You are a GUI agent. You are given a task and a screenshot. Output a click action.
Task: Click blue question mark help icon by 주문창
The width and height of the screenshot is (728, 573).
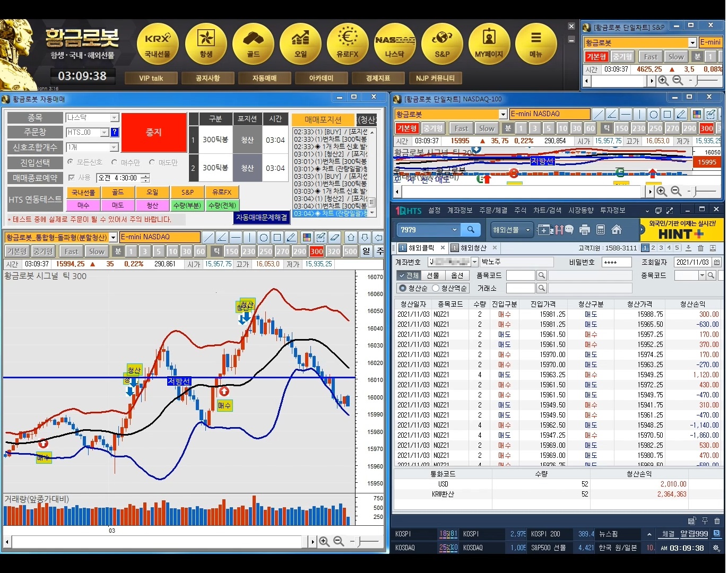coord(114,132)
